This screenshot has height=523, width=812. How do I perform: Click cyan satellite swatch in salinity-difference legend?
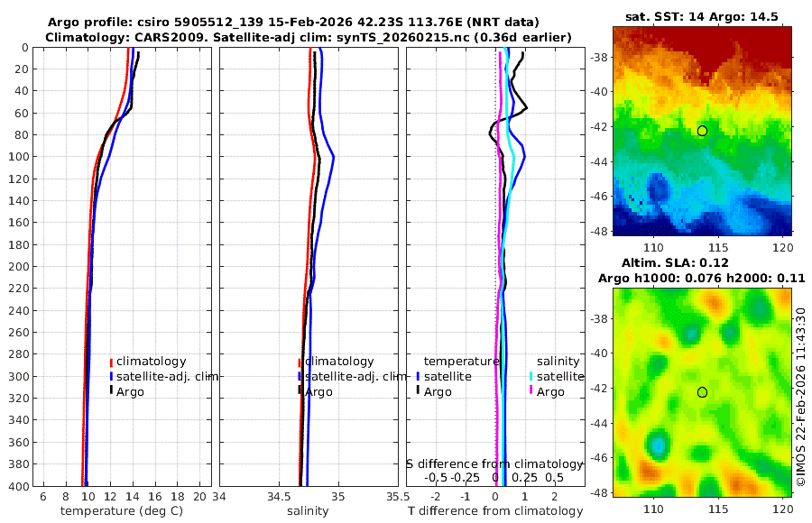pyautogui.click(x=531, y=376)
